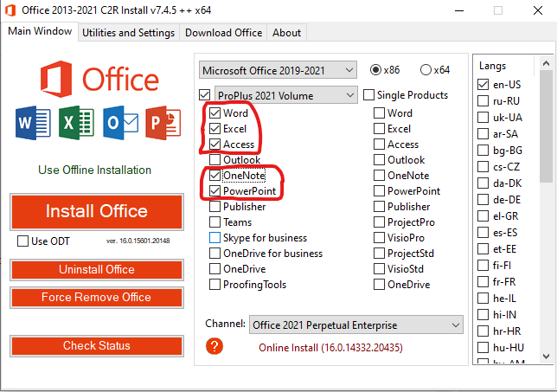Click the Use Offline Installation text

(x=95, y=170)
